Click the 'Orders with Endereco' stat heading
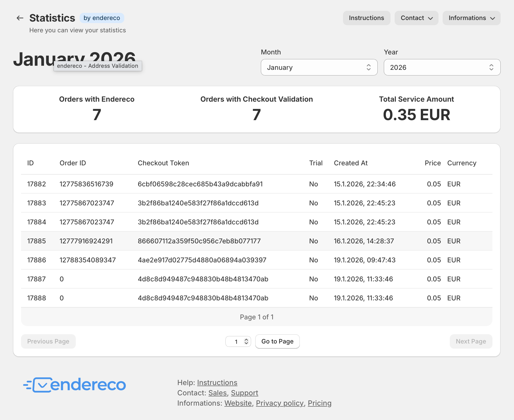The height and width of the screenshot is (420, 514). click(97, 99)
